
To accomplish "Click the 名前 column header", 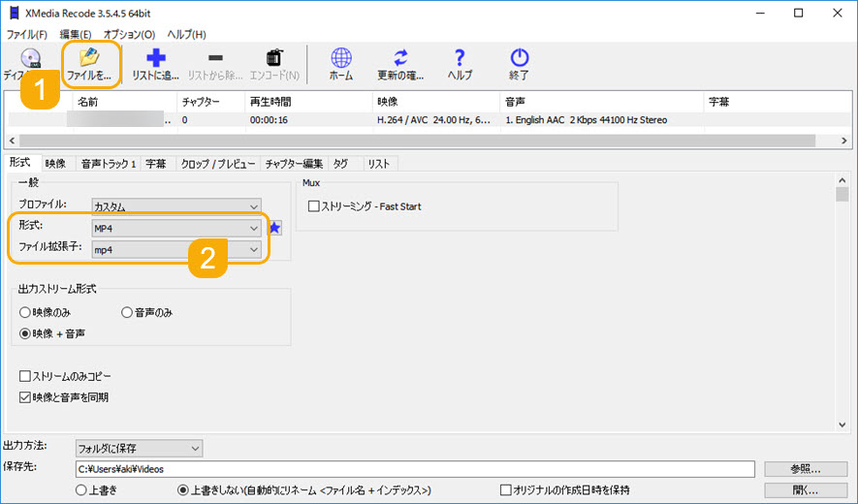I will pyautogui.click(x=124, y=102).
